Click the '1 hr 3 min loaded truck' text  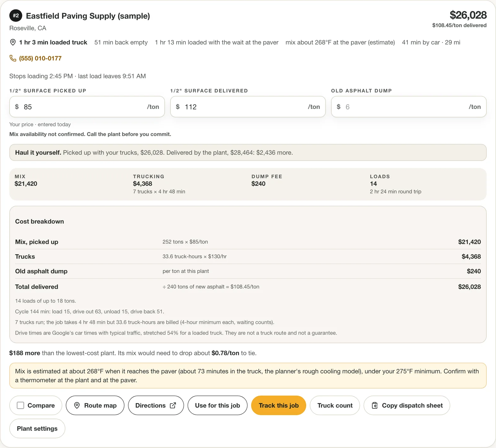pyautogui.click(x=53, y=42)
